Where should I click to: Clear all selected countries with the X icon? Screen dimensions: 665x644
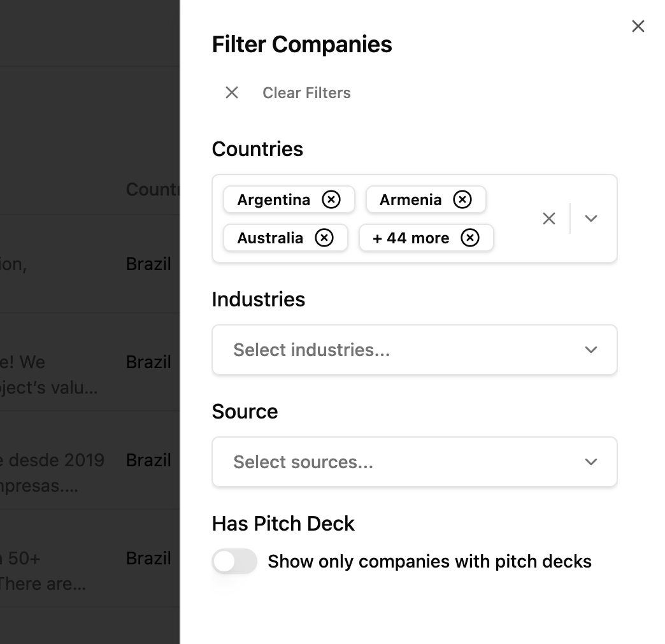(x=549, y=218)
